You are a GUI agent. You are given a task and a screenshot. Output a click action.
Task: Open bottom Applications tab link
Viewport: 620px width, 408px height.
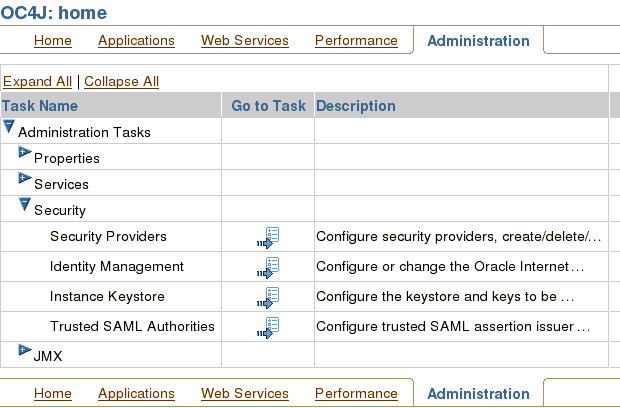coord(136,394)
